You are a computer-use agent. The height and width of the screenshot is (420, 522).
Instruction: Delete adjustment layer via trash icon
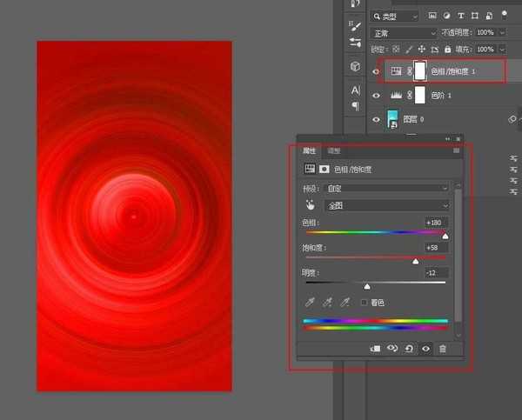pos(443,349)
